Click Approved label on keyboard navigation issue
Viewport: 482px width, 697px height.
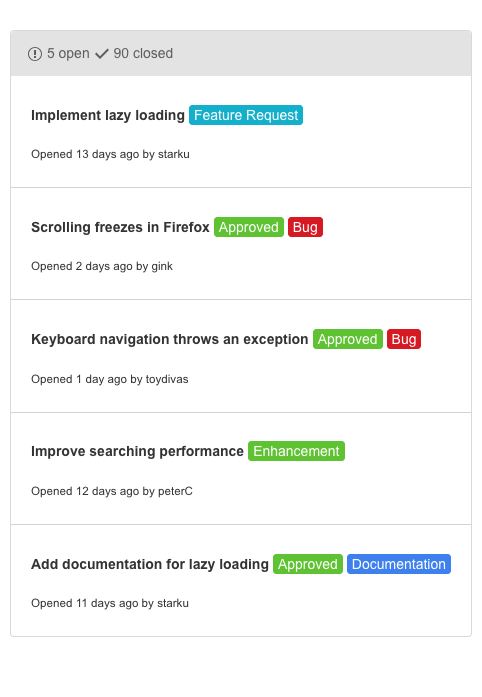(347, 339)
